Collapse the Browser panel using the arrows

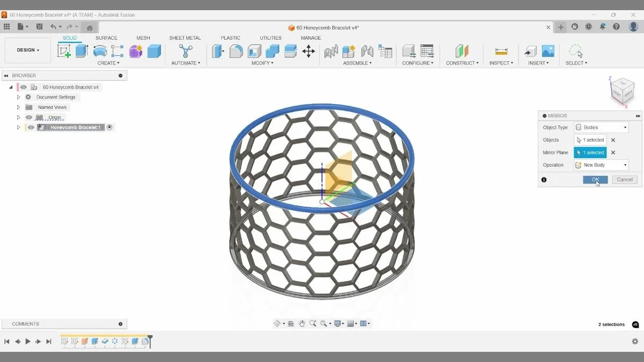(6, 76)
